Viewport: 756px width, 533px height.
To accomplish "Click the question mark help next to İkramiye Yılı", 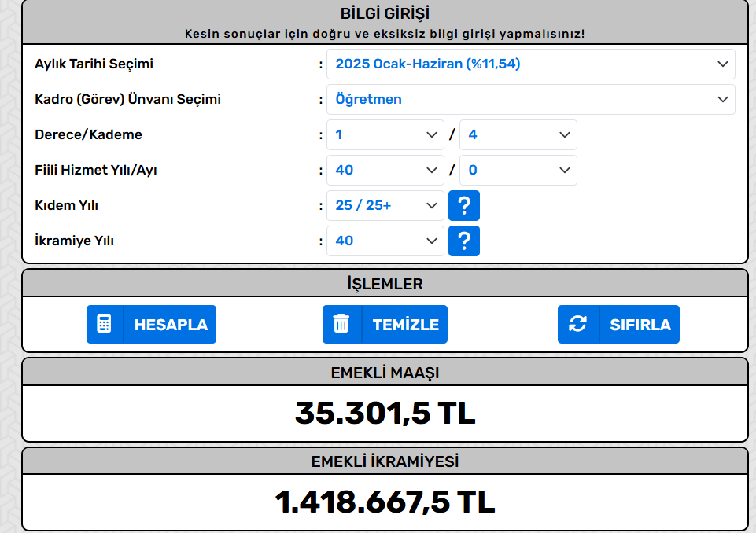I will 464,241.
